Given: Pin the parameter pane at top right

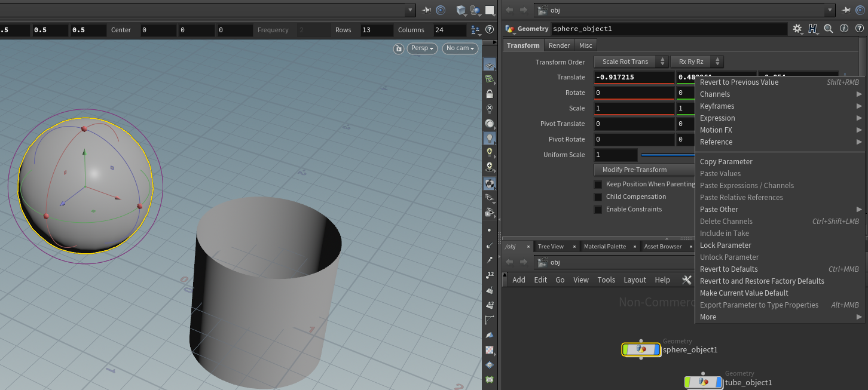Looking at the screenshot, I should pos(846,10).
